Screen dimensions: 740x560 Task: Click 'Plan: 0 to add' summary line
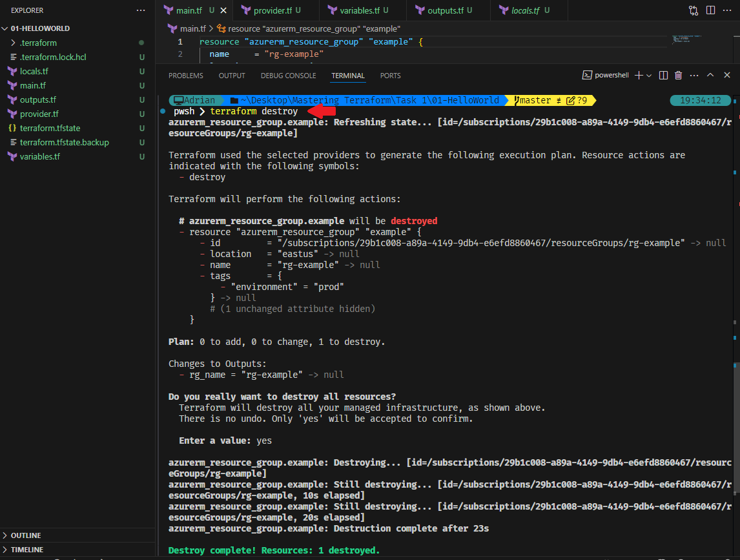tap(276, 342)
